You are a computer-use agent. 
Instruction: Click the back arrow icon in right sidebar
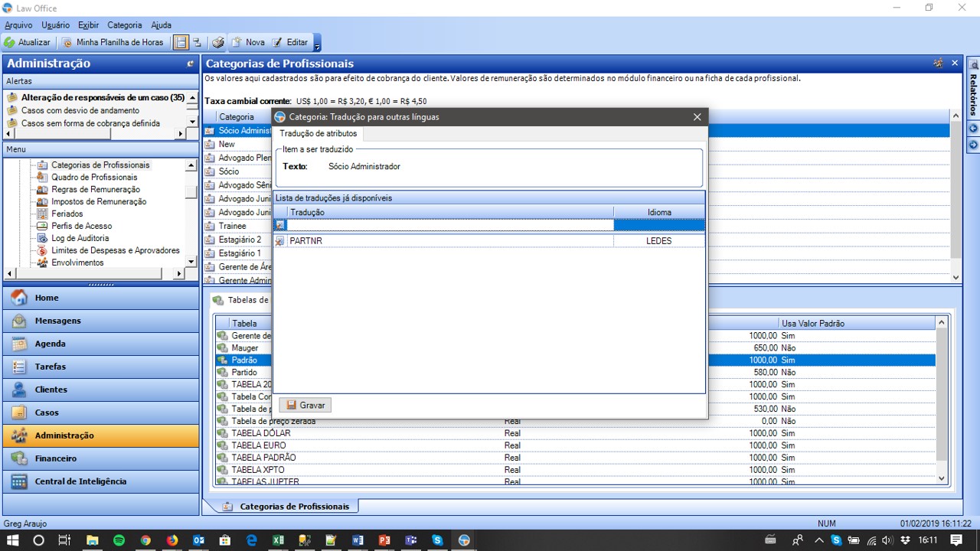[974, 128]
